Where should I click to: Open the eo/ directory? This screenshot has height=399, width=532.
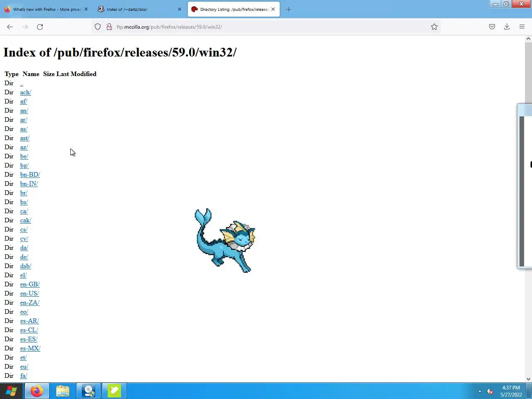click(24, 312)
